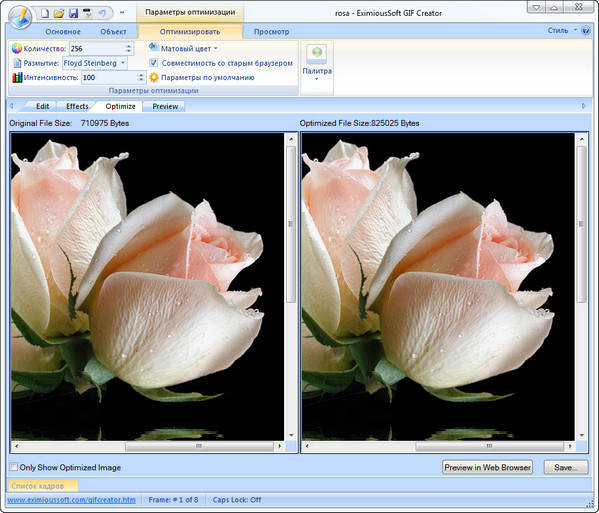
Task: Click Preview in Web Browser button
Action: pyautogui.click(x=487, y=467)
